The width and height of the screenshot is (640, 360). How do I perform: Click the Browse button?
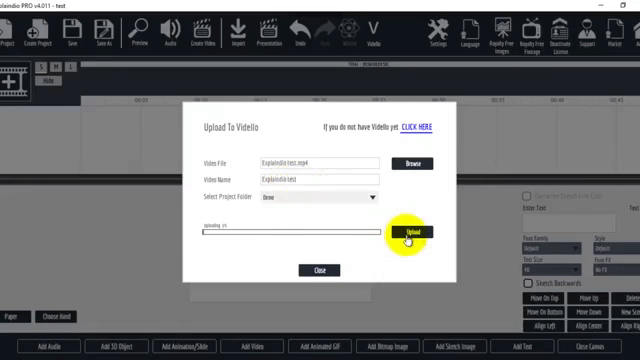413,164
